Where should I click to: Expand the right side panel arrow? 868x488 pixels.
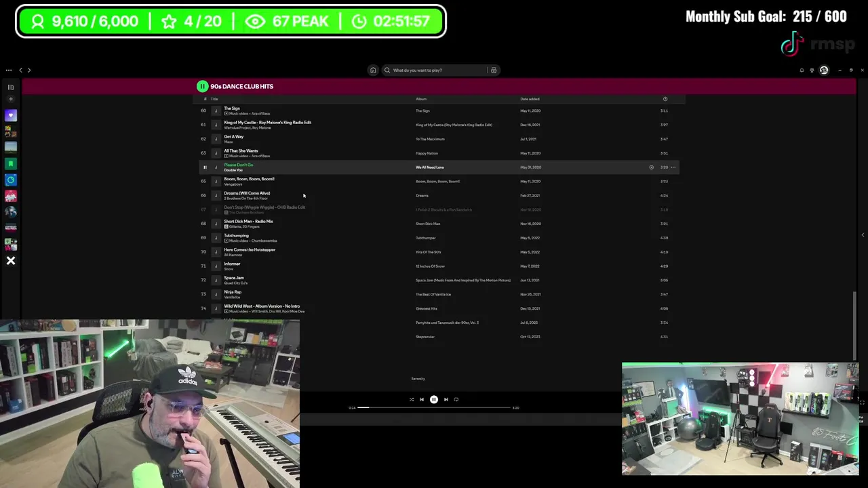coord(863,235)
